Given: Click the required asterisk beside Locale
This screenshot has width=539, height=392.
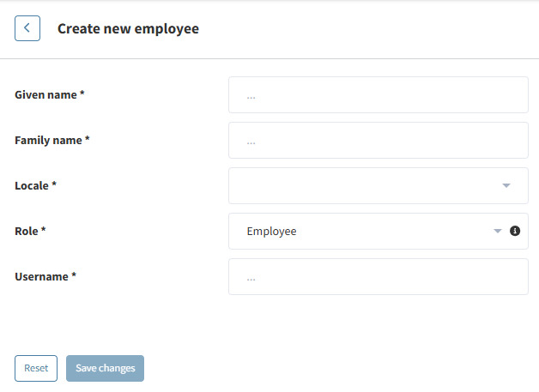Looking at the screenshot, I should click(54, 185).
